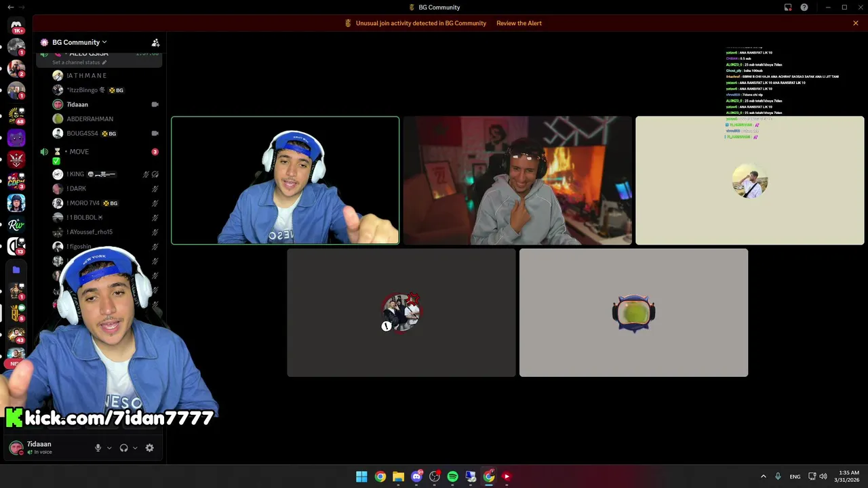Go back with the top-left back arrow
Viewport: 868px width, 488px height.
pyautogui.click(x=10, y=7)
